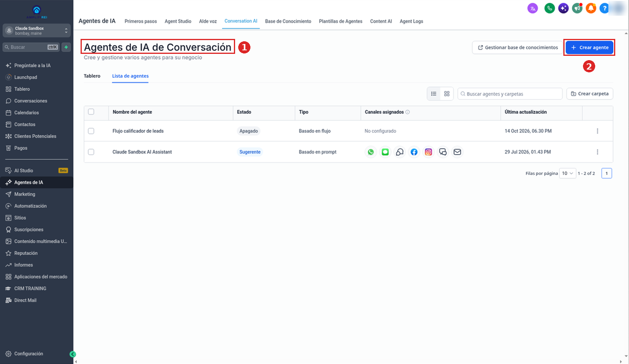Toggle select-all checkbox in table header
This screenshot has height=364, width=629.
coord(91,112)
